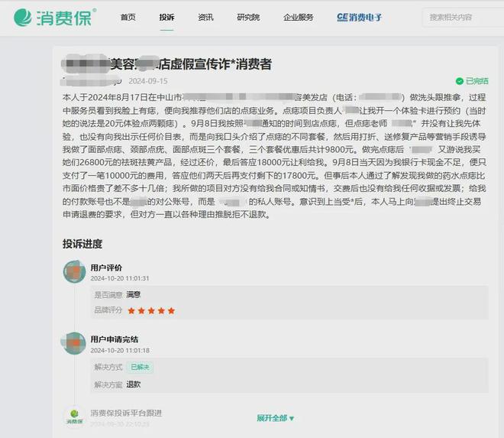
Task: Click the 消费保 logo
Action: point(55,17)
